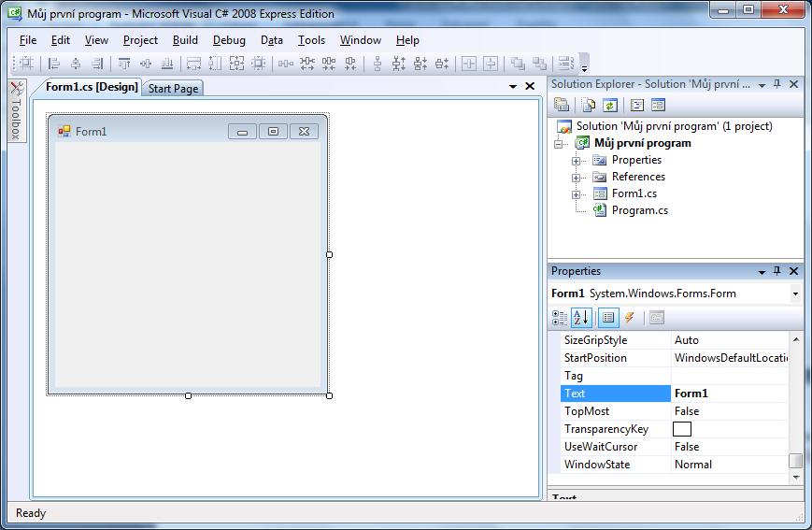Click the Text property value Form1
Image resolution: width=812 pixels, height=530 pixels.
[x=730, y=394]
